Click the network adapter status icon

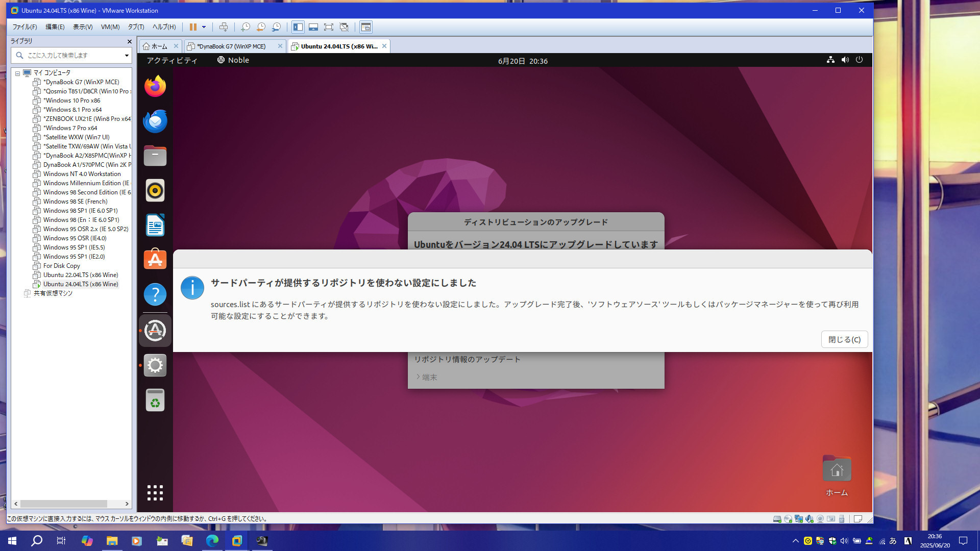798,519
